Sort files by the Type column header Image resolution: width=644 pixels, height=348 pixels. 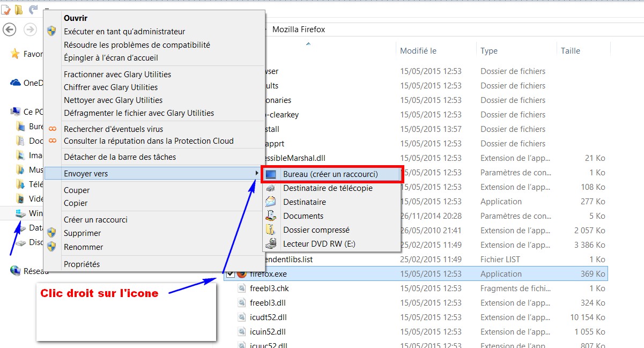pos(489,51)
